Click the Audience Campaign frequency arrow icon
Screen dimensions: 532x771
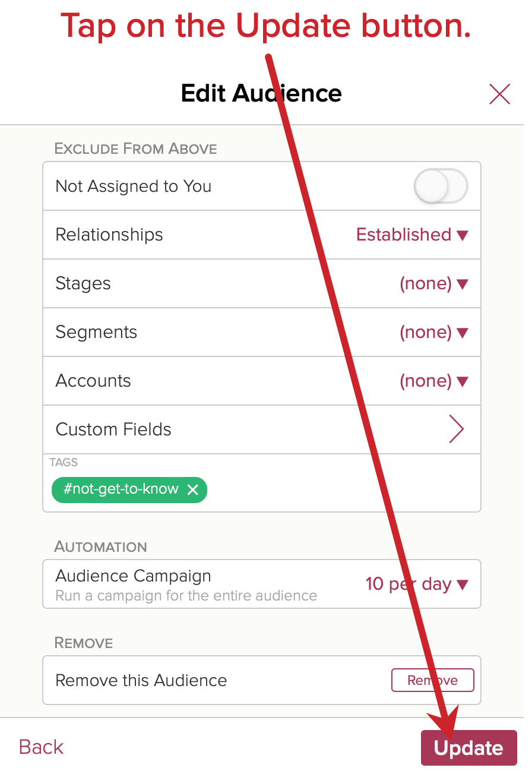pos(463,584)
